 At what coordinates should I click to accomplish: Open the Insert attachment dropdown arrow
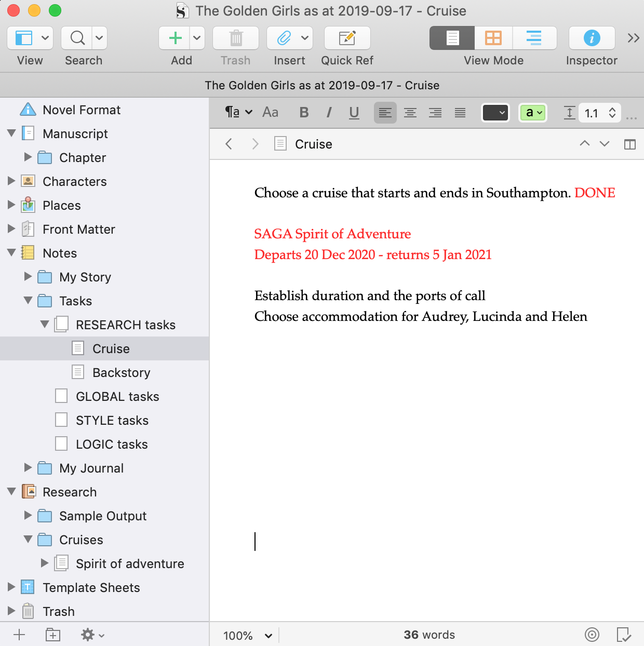click(x=305, y=38)
